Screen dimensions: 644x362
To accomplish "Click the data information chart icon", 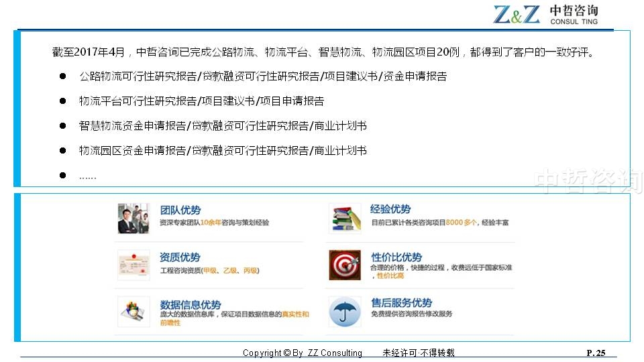I will 133,311.
